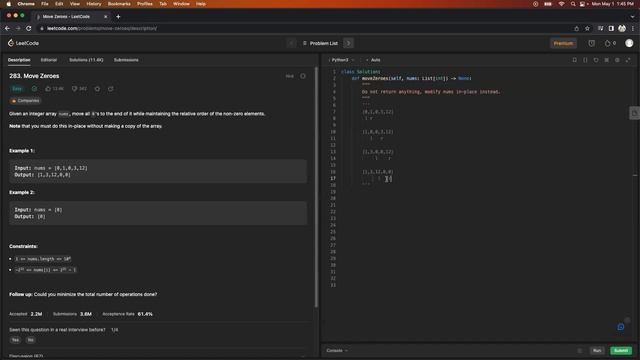Click the share problem icon
This screenshot has height=360, width=640.
pyautogui.click(x=111, y=89)
